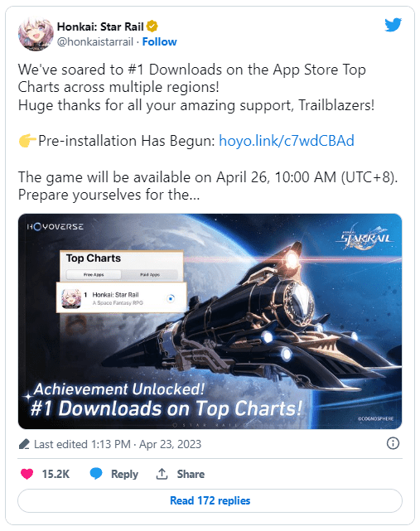Click the edit pencil icon beside Last edited

(24, 444)
